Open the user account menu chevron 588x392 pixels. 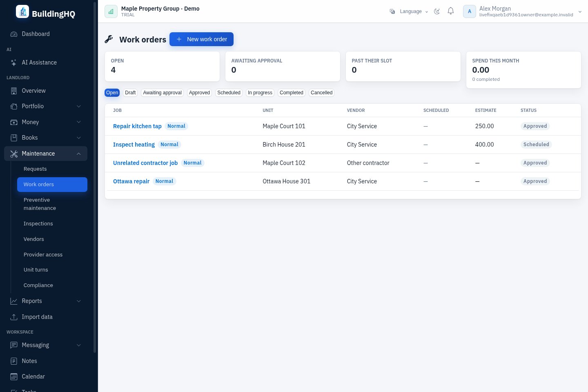pos(580,11)
